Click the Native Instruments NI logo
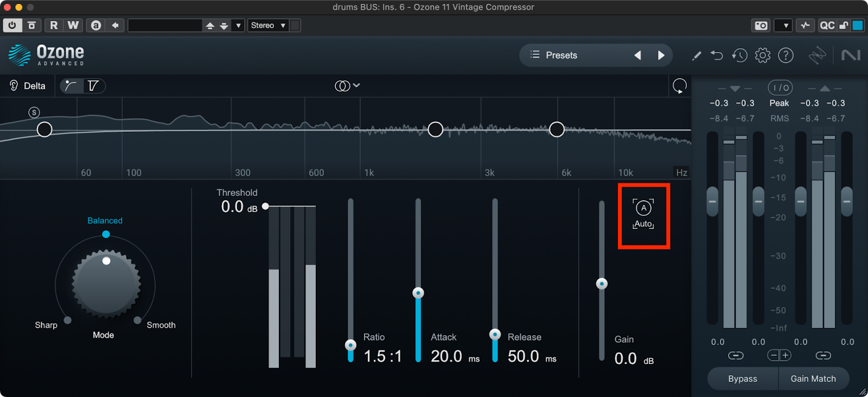Image resolution: width=868 pixels, height=397 pixels. (850, 55)
